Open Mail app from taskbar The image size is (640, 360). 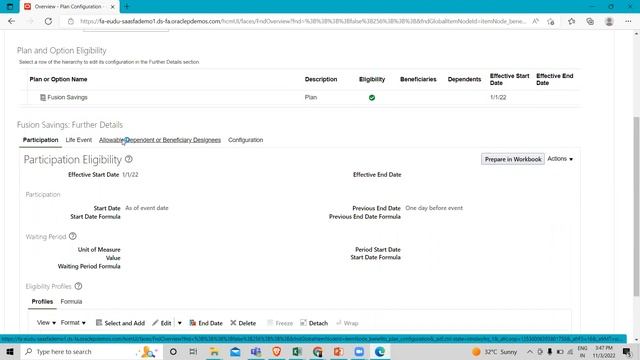pos(235,351)
